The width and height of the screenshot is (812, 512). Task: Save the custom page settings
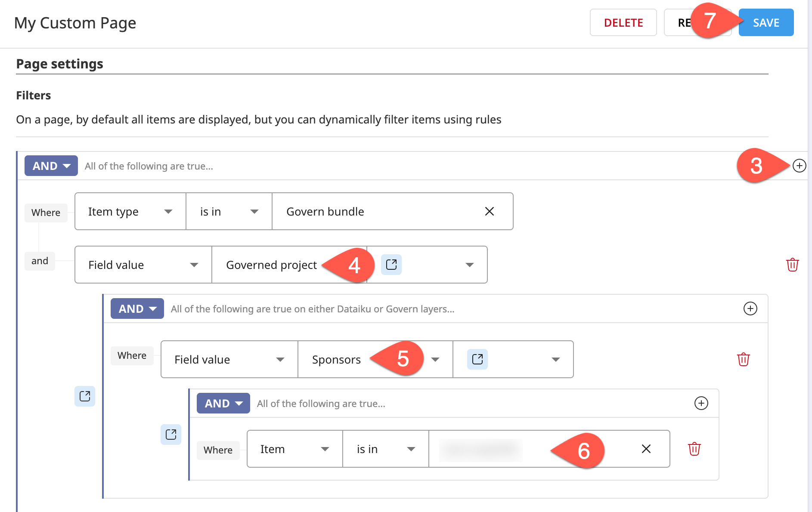click(766, 22)
